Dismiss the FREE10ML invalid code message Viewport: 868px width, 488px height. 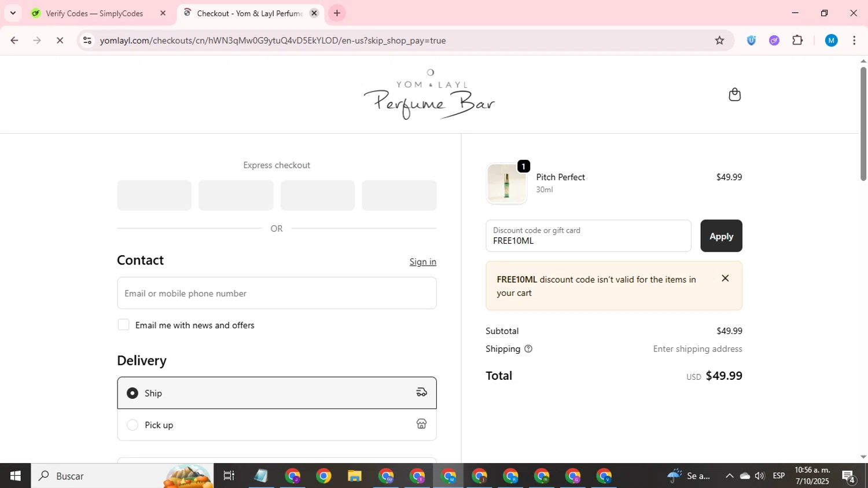click(725, 278)
